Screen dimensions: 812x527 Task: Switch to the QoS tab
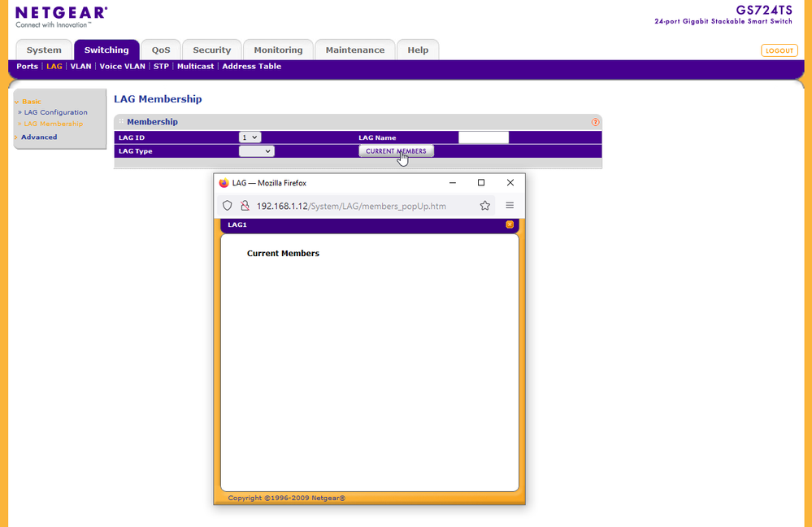click(161, 50)
